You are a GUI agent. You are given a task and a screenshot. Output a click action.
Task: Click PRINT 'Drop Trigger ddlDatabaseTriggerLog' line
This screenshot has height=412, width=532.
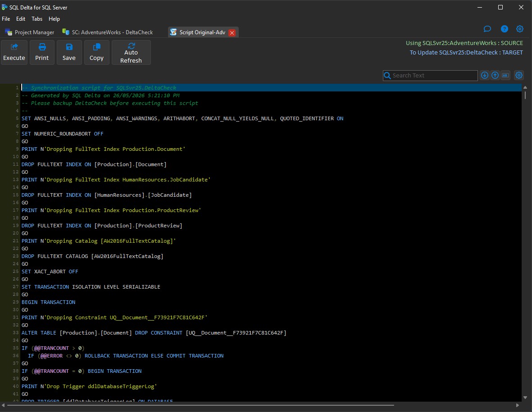[x=89, y=387]
